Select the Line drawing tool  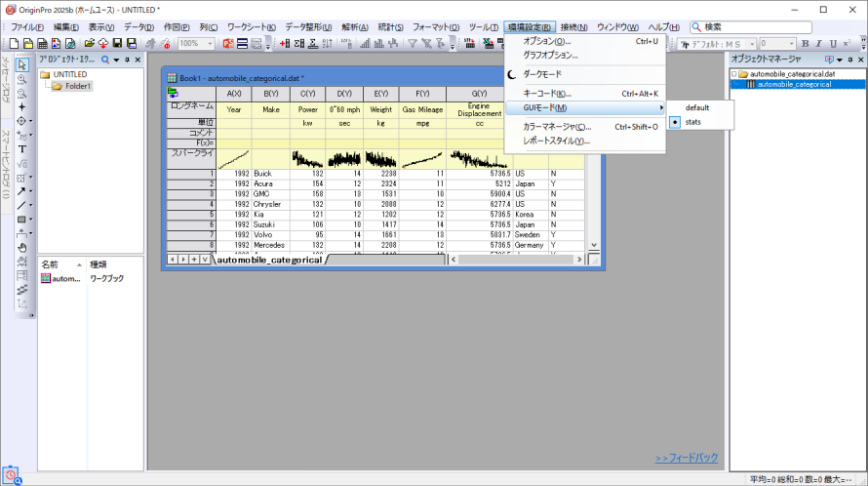tap(21, 206)
